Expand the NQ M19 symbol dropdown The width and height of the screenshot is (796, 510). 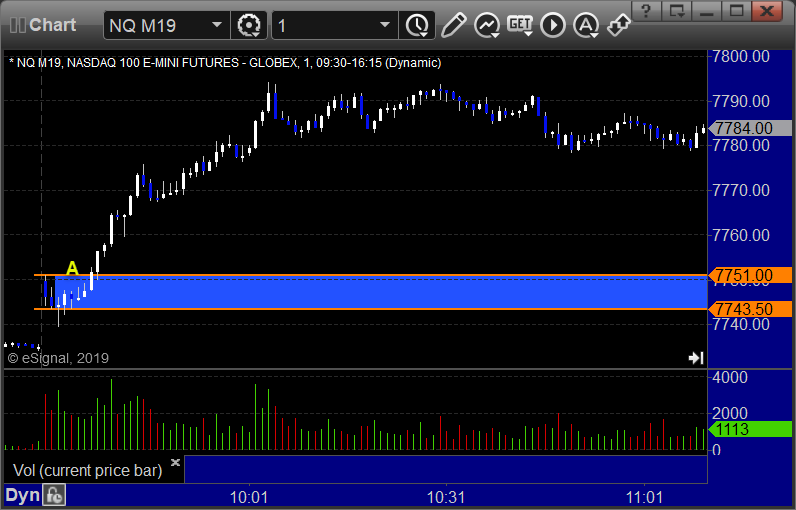217,25
